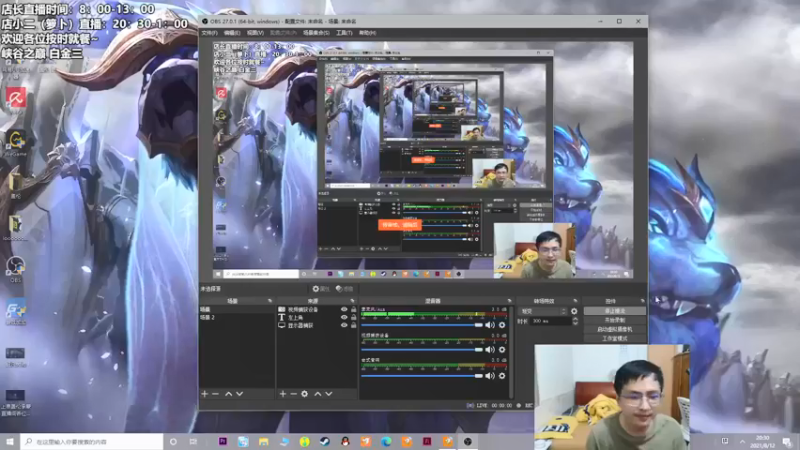Open settings gear for 视频捕获设备 mixer channel
The image size is (800, 450).
click(502, 349)
